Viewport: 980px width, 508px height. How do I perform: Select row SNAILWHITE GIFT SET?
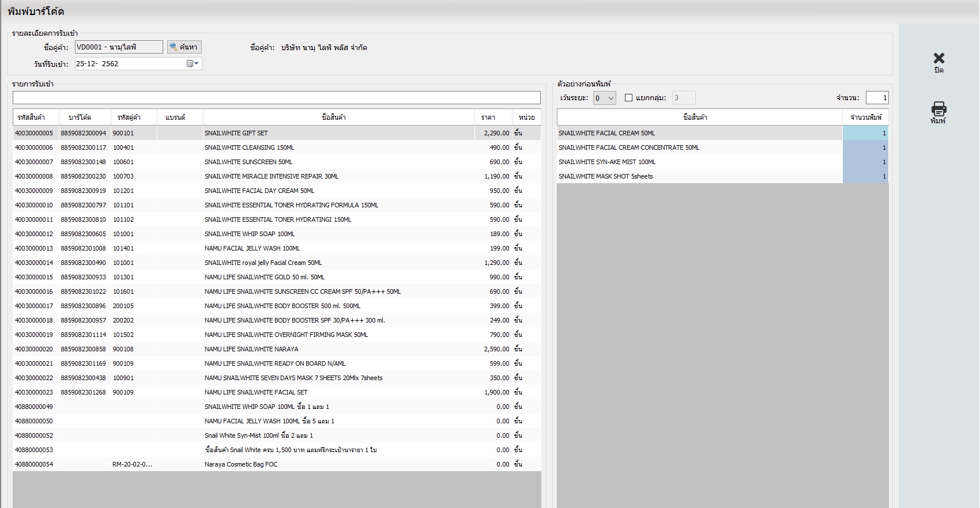click(x=277, y=133)
